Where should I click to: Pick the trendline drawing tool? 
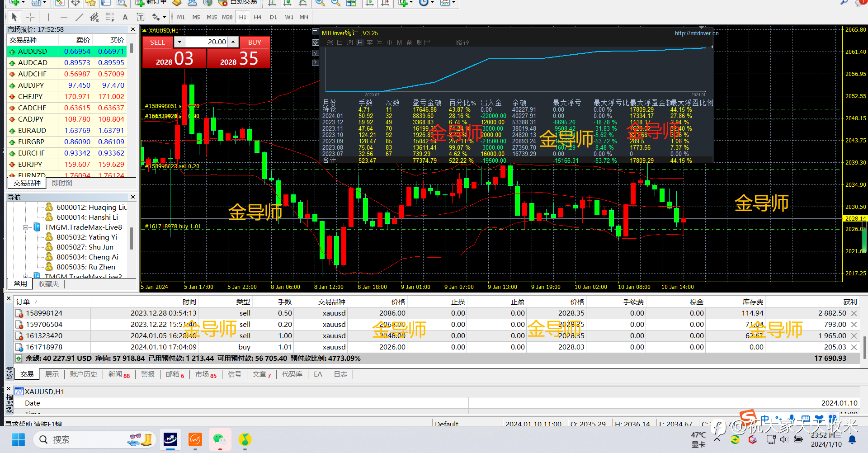coord(79,17)
